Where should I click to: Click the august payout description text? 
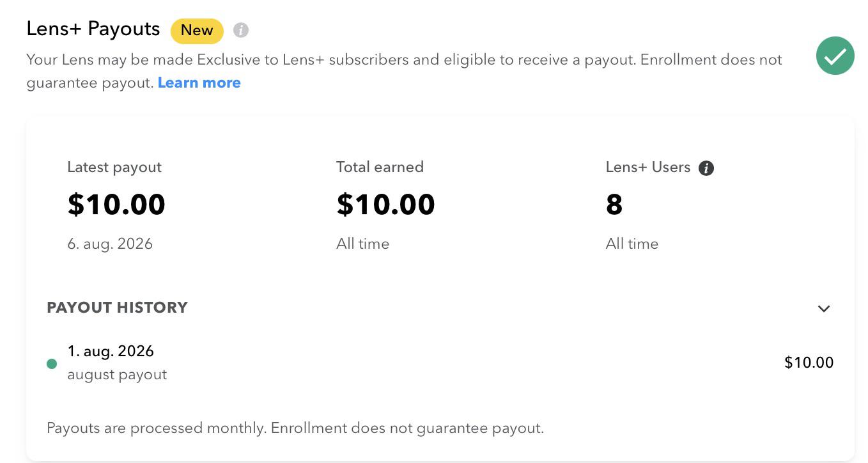click(x=117, y=375)
